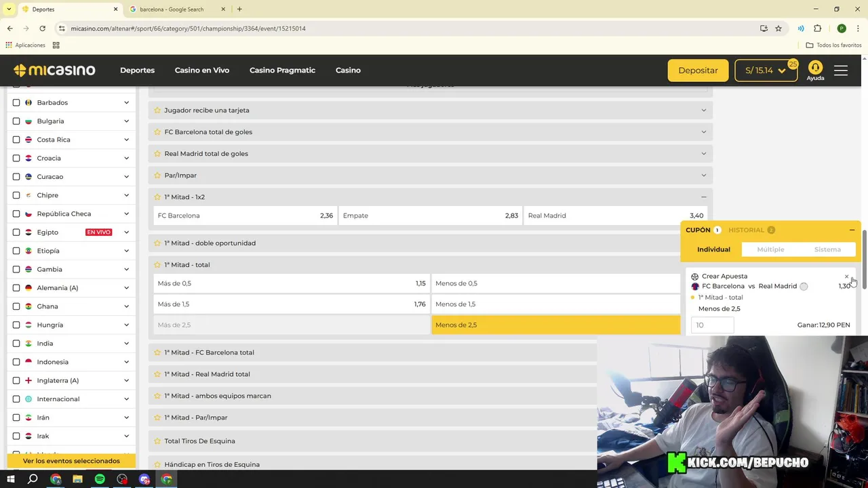Open the Deportes menu
868x488 pixels.
pyautogui.click(x=137, y=70)
